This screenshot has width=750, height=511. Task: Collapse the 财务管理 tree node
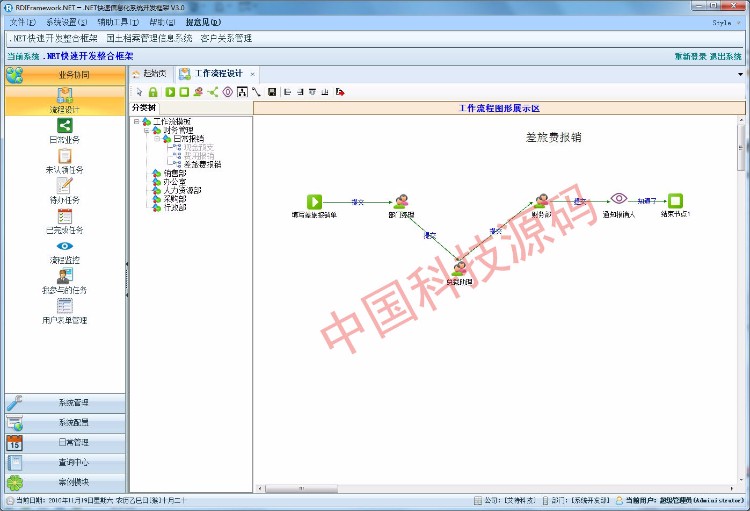point(147,130)
